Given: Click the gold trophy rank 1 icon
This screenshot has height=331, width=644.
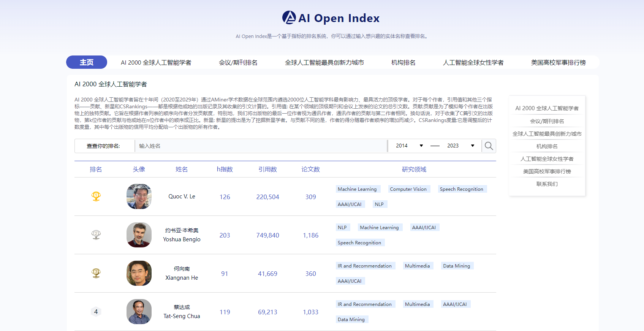Looking at the screenshot, I should 96,196.
